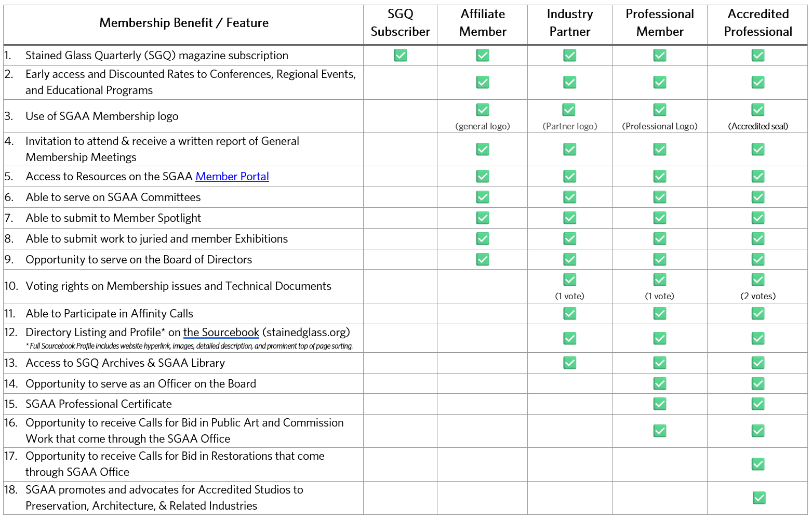Click the Industry Partner SGQ Archives checkmark
Viewport: 812px width, 519px height.
pos(569,363)
